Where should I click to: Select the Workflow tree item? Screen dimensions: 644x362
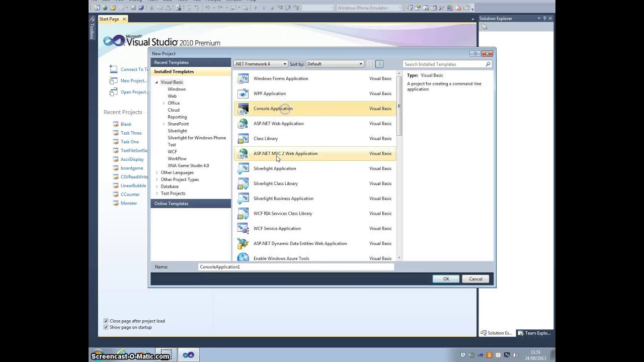click(177, 158)
